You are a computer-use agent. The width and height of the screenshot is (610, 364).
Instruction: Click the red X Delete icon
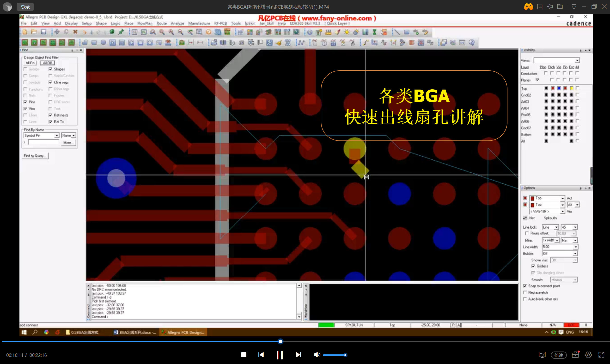point(75,32)
